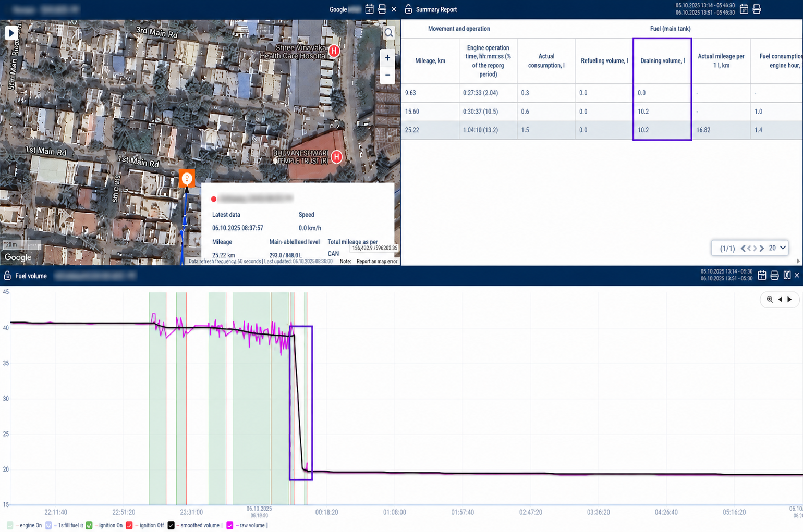Select Actual mileage per 1 l header

(x=721, y=61)
